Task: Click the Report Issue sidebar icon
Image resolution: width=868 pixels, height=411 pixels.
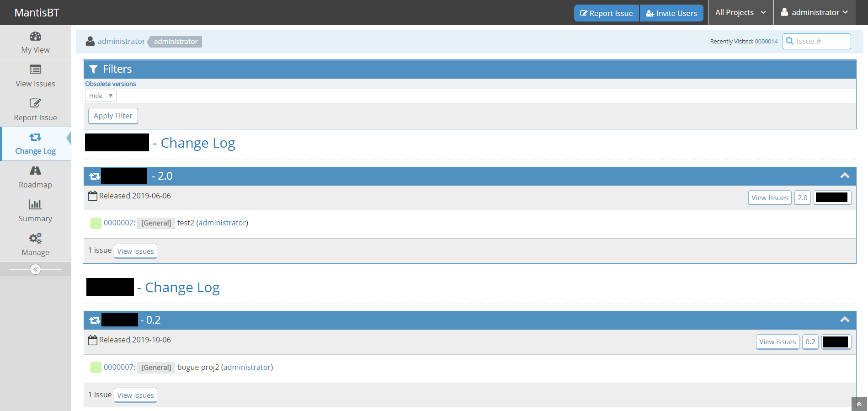Action: point(35,103)
